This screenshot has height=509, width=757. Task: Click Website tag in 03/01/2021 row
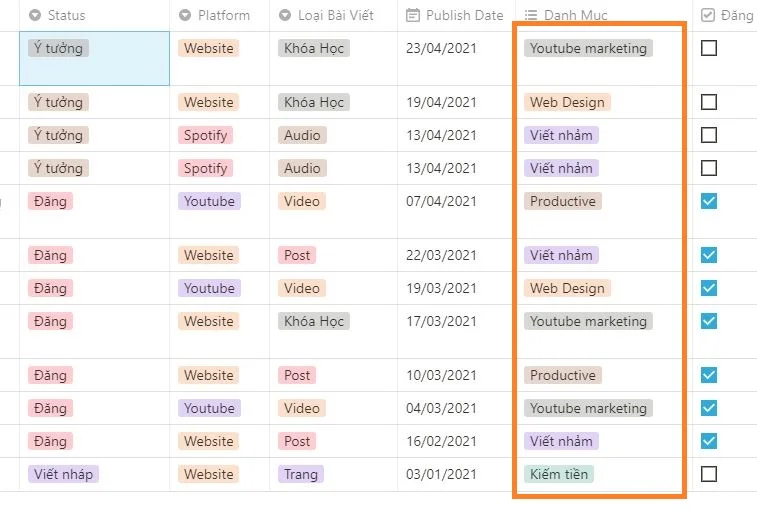point(209,474)
